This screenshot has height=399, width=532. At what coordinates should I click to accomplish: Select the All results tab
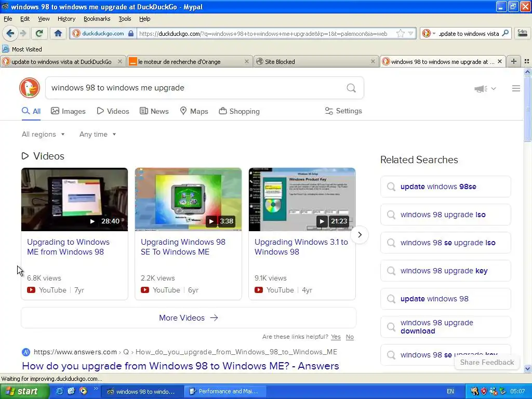(x=31, y=111)
